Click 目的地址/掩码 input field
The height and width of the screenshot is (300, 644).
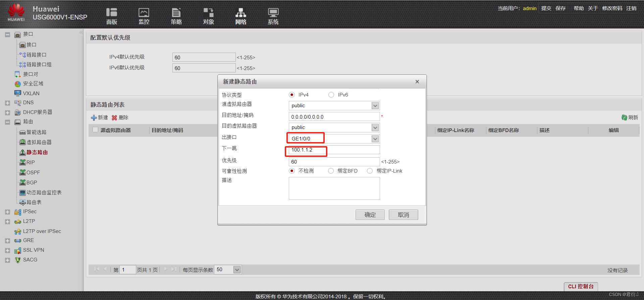pyautogui.click(x=334, y=117)
